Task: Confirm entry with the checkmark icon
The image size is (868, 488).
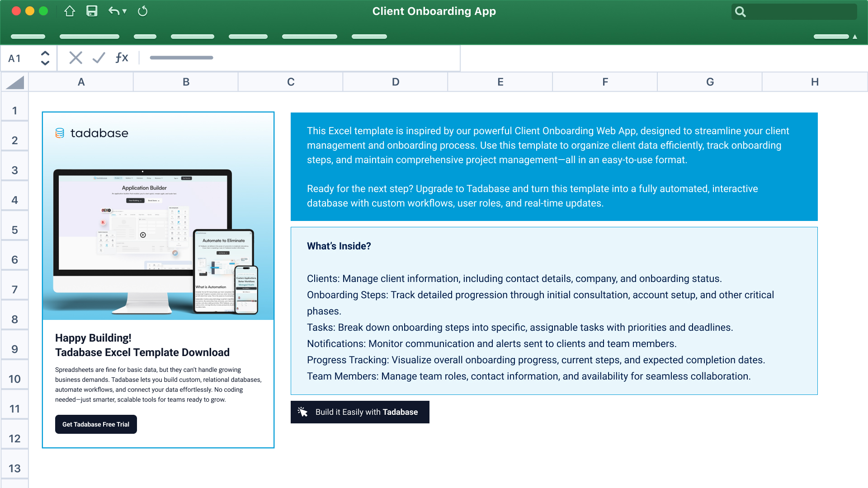Action: click(x=99, y=57)
